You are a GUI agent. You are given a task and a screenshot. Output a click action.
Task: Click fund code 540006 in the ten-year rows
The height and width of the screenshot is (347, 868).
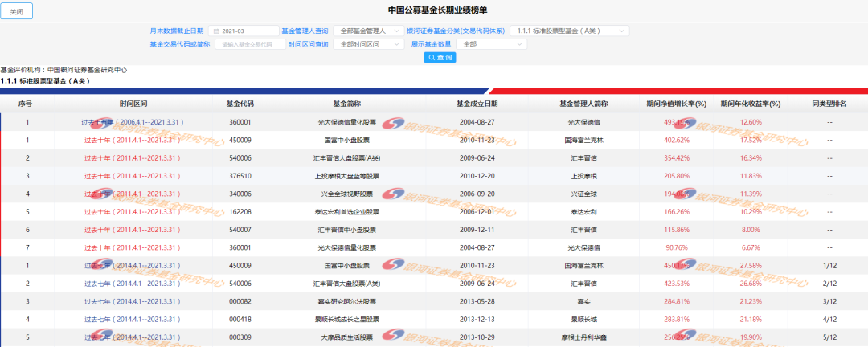click(x=240, y=157)
